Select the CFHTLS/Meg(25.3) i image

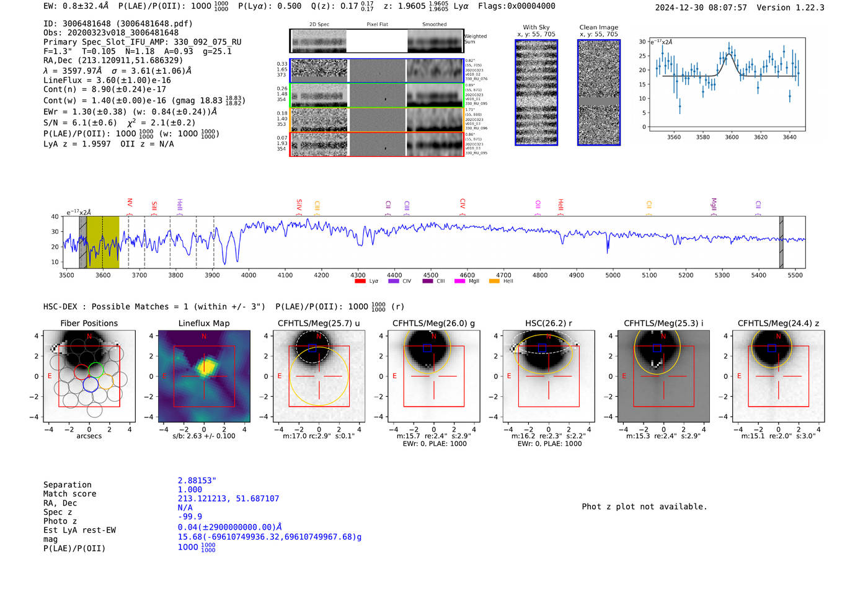coord(663,376)
